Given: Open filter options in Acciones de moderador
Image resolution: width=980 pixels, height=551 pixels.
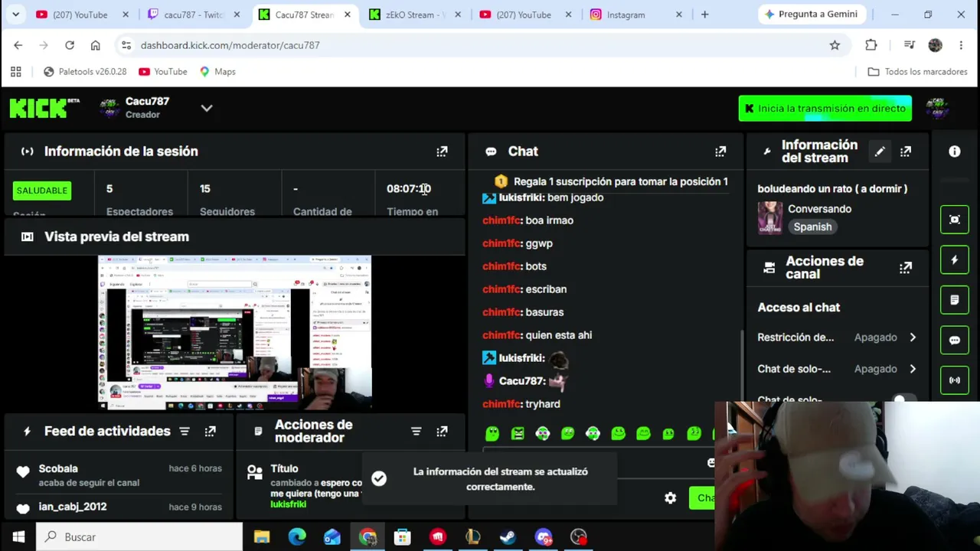Looking at the screenshot, I should pyautogui.click(x=416, y=432).
